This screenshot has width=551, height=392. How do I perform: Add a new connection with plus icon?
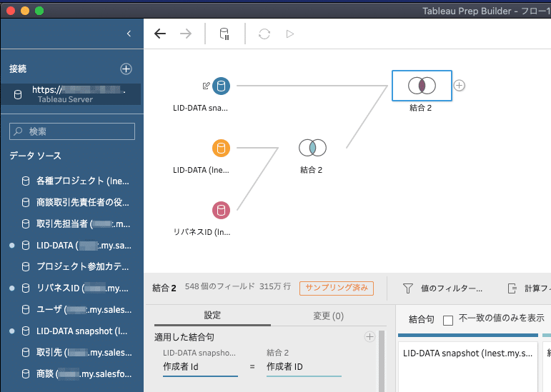pyautogui.click(x=126, y=69)
